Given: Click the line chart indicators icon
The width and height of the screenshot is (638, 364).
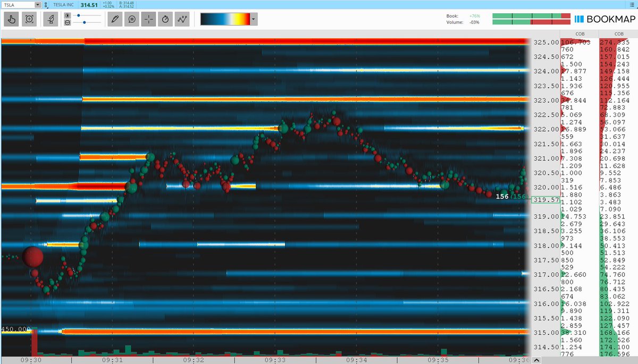Looking at the screenshot, I should [x=182, y=20].
